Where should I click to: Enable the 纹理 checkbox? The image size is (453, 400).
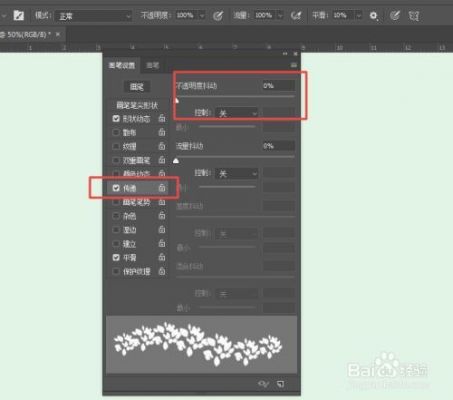116,146
